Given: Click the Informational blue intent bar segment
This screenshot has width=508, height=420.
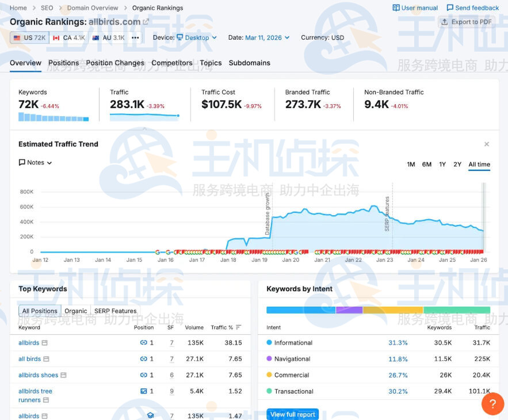Looking at the screenshot, I should pyautogui.click(x=301, y=310).
